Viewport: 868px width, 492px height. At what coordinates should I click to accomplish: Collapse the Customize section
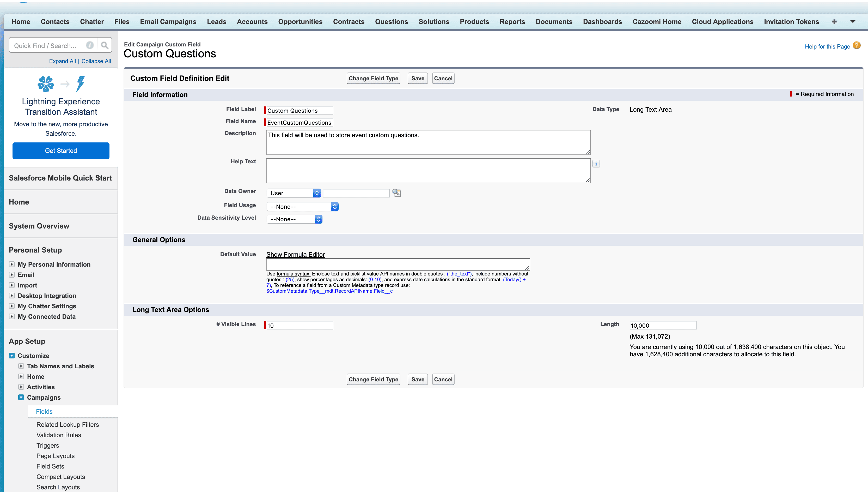tap(12, 356)
